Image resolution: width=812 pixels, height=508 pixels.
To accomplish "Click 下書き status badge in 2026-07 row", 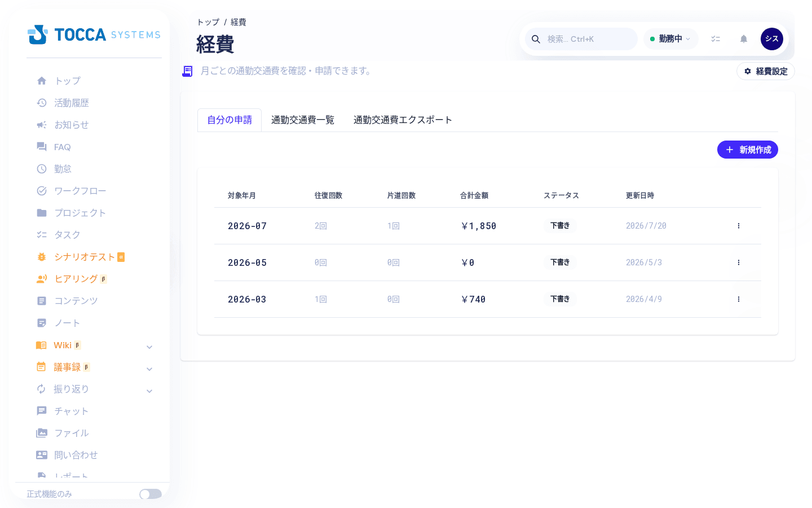I will (560, 226).
